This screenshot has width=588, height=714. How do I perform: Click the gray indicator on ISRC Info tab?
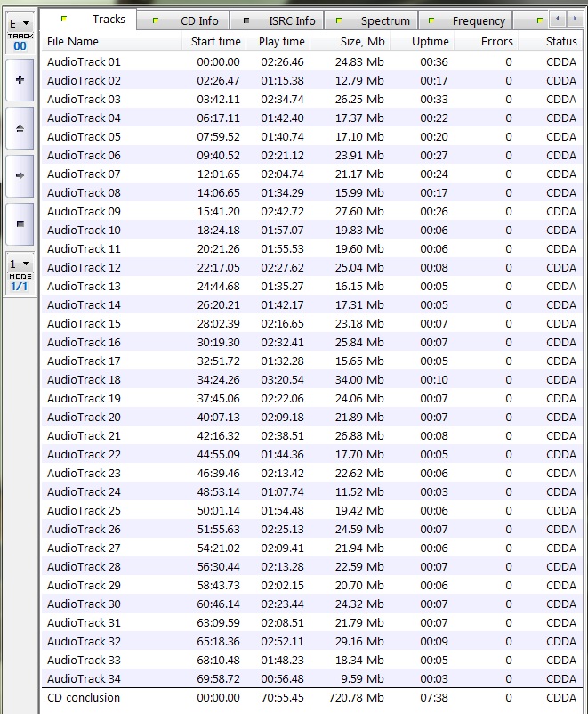point(246,20)
